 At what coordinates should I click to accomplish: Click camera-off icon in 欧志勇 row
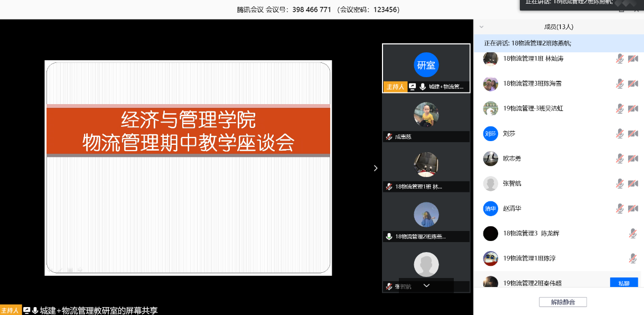(633, 159)
